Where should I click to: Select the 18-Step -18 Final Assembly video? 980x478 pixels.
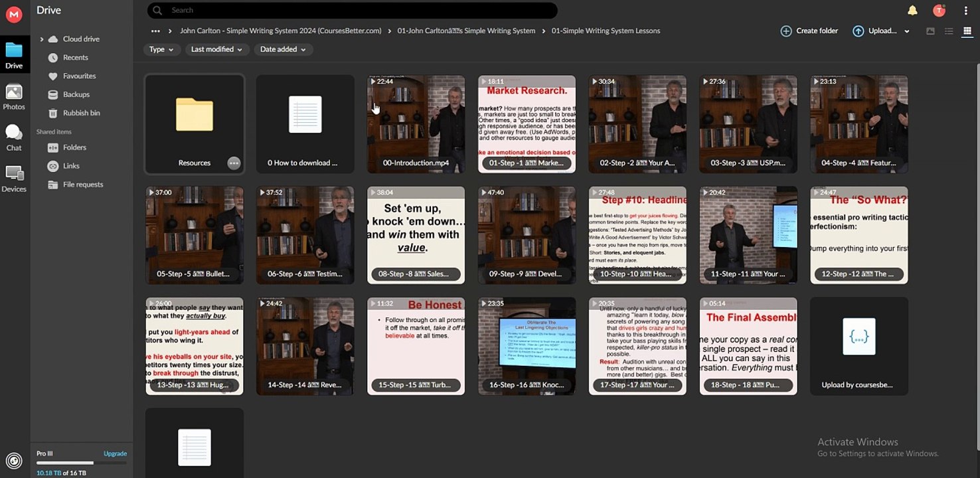tap(748, 346)
